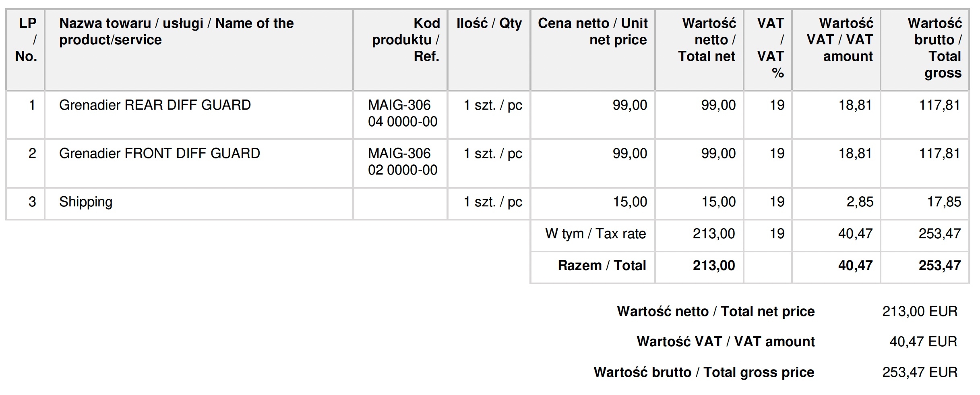Click the 'Nazwa towaru / usługi' column header

coord(176,31)
